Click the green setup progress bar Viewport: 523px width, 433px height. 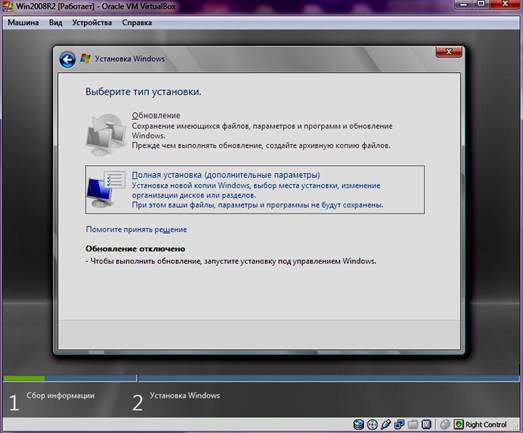(24, 378)
